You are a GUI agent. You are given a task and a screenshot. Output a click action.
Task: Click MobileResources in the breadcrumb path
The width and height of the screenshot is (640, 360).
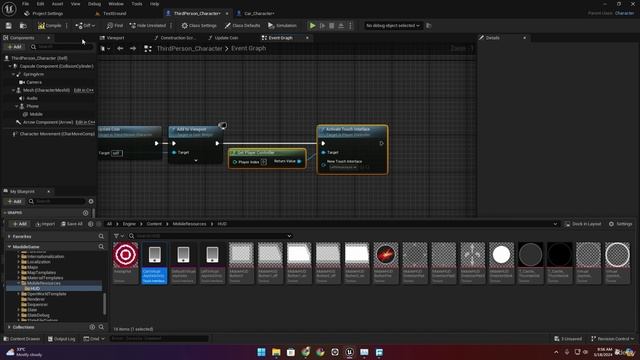tap(189, 224)
